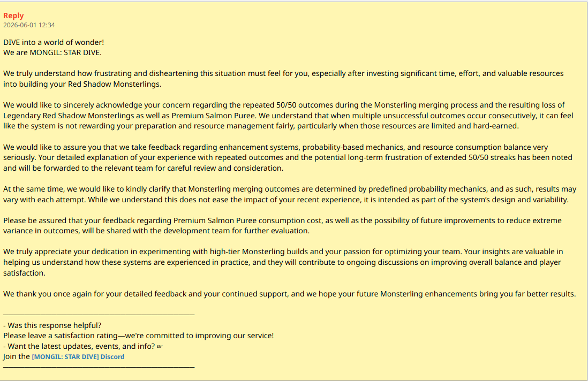Click the paragraph starting "We would like to assure you"
588x381 pixels.
pyautogui.click(x=288, y=157)
